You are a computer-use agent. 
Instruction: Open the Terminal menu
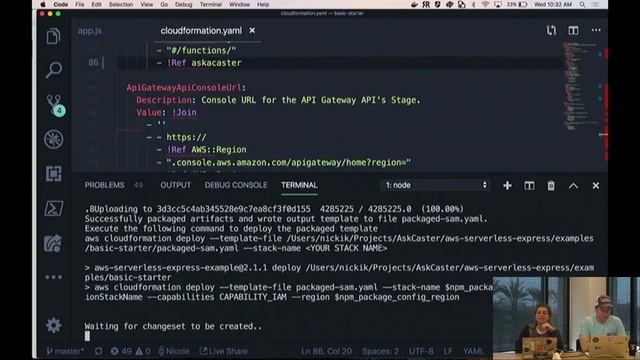point(211,4)
